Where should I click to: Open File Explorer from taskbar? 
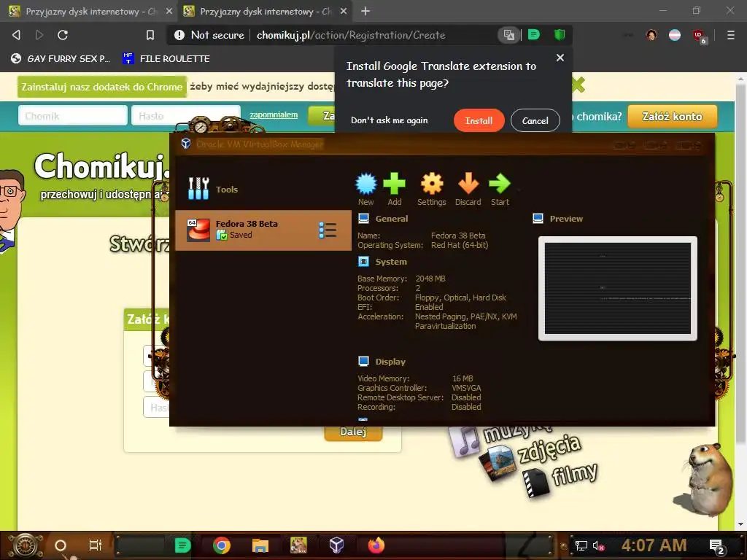(260, 545)
